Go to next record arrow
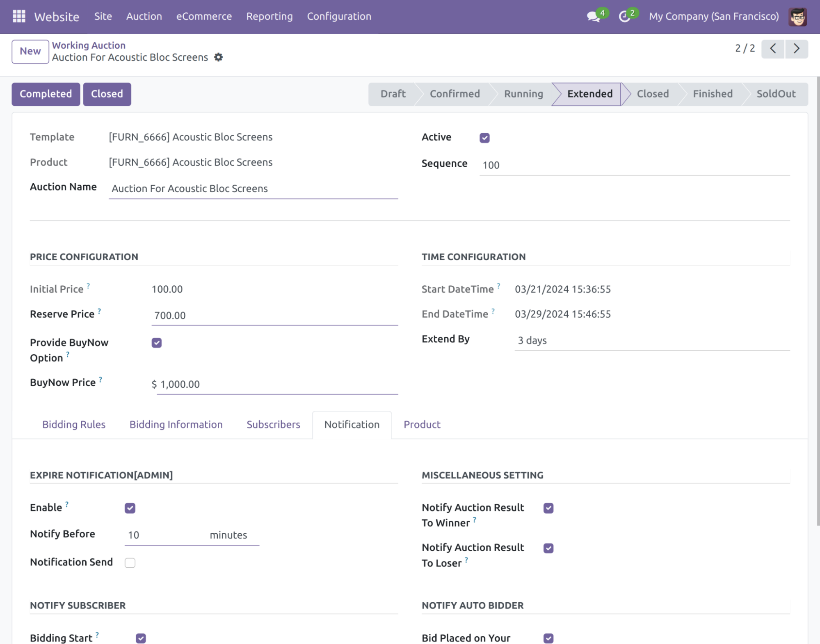 pyautogui.click(x=797, y=49)
